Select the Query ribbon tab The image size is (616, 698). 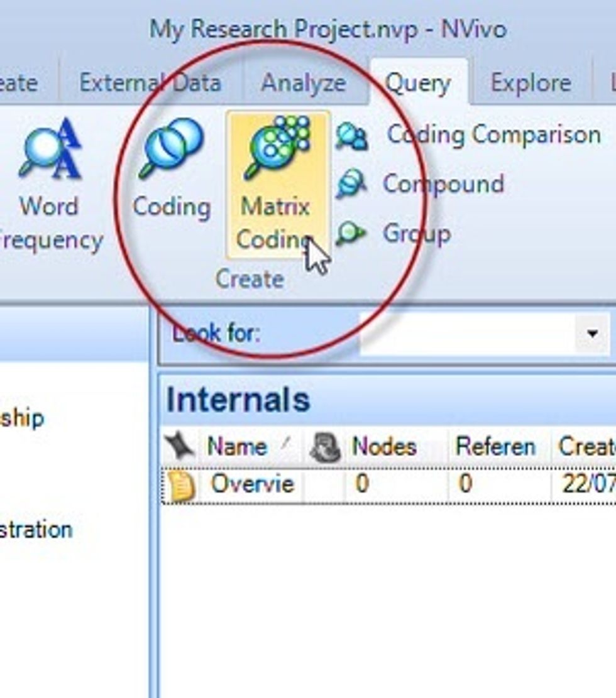click(x=418, y=83)
